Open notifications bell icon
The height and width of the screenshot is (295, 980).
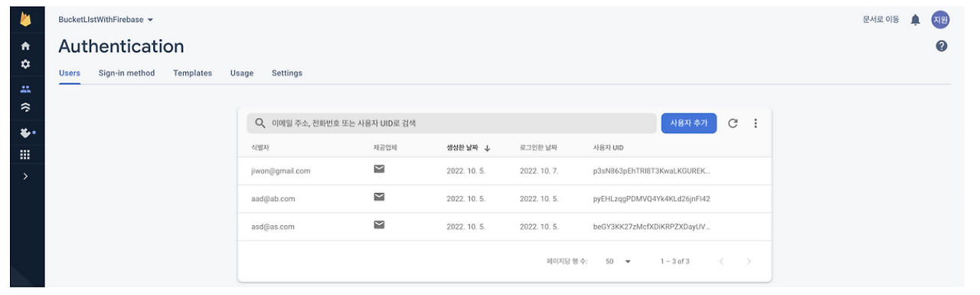[915, 20]
